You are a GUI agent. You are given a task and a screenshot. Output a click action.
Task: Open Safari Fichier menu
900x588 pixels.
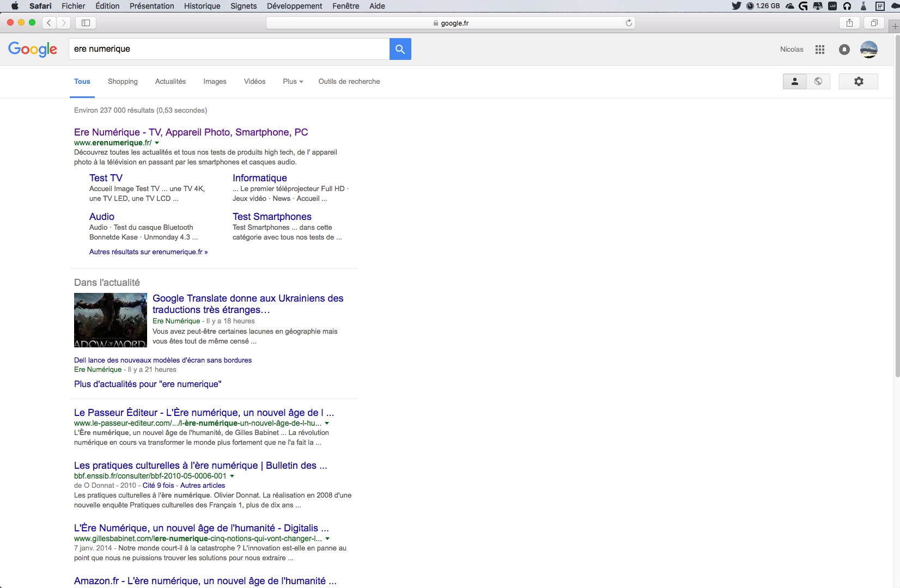(x=74, y=6)
